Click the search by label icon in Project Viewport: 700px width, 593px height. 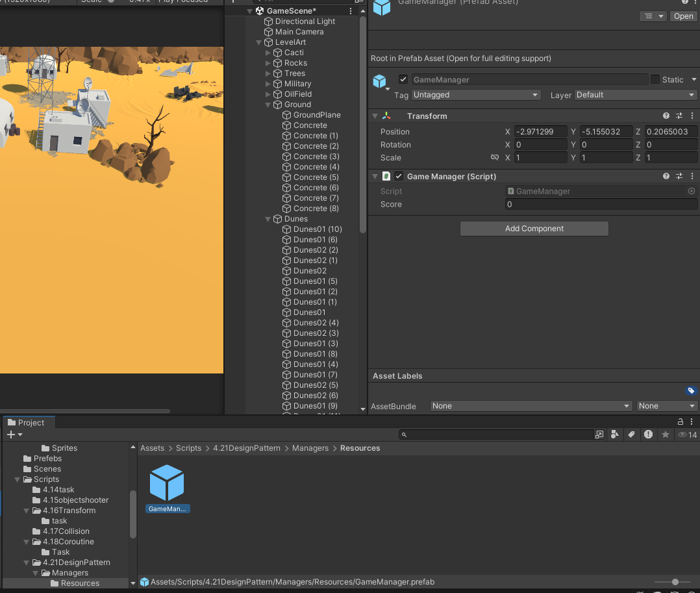(x=631, y=435)
